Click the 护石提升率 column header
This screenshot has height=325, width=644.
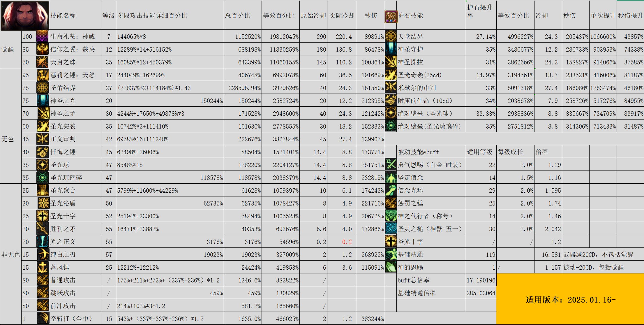pos(480,11)
